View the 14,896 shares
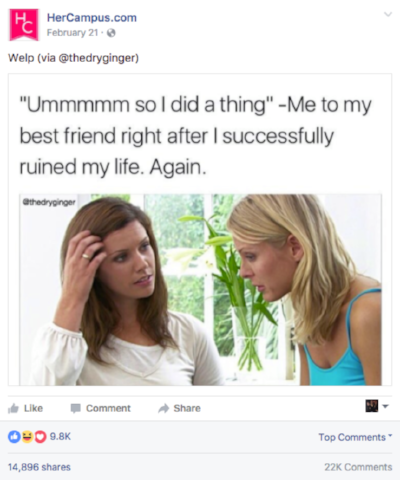 (x=39, y=467)
